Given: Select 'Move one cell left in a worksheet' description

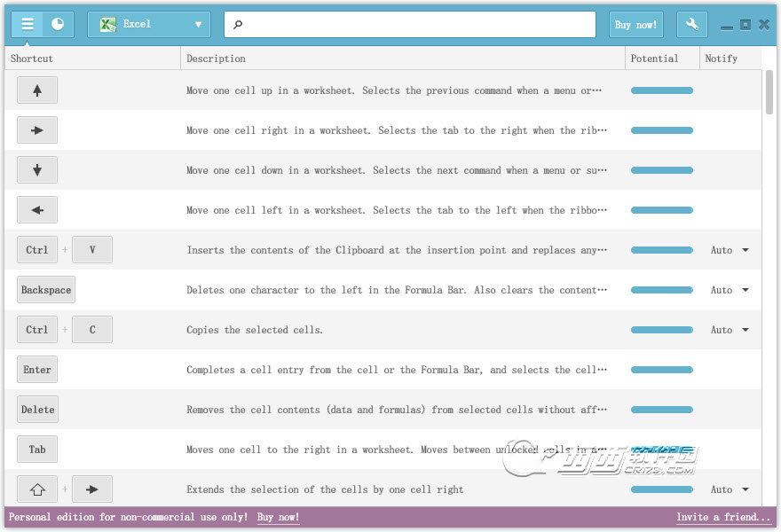Looking at the screenshot, I should pyautogui.click(x=397, y=210).
